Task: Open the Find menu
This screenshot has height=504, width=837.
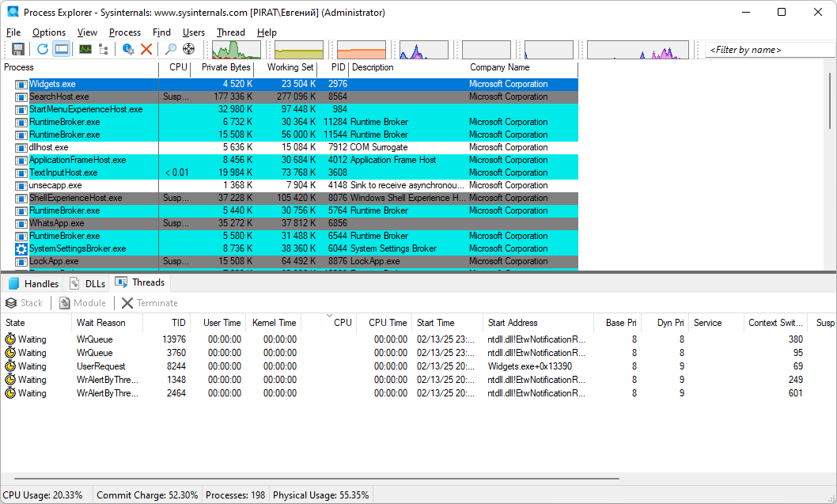Action: tap(161, 32)
